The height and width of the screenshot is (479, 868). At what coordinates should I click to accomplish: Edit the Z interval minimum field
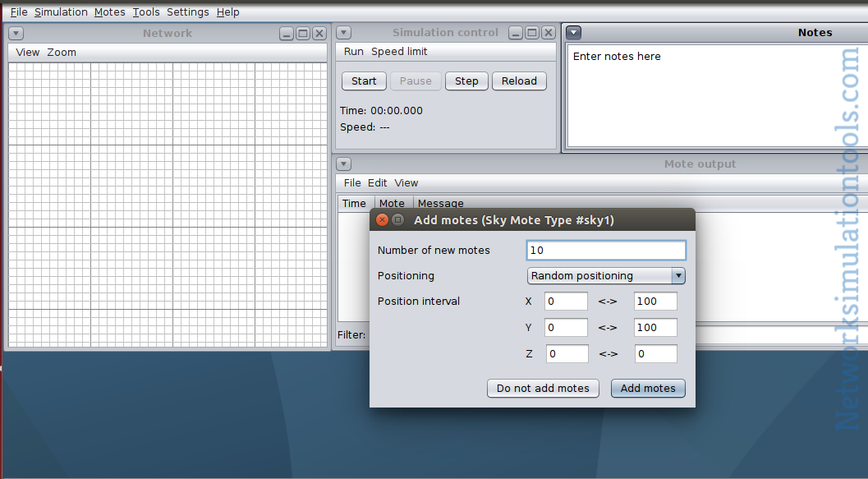point(567,354)
